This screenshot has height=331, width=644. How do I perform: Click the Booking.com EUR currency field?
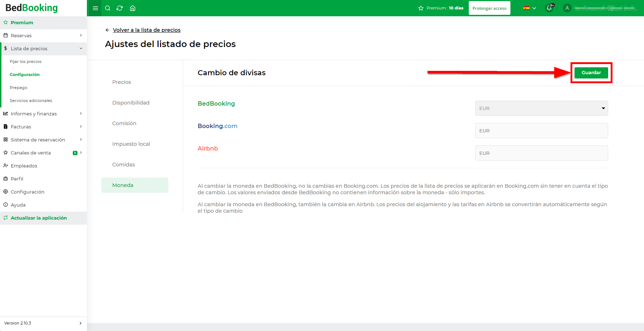542,131
